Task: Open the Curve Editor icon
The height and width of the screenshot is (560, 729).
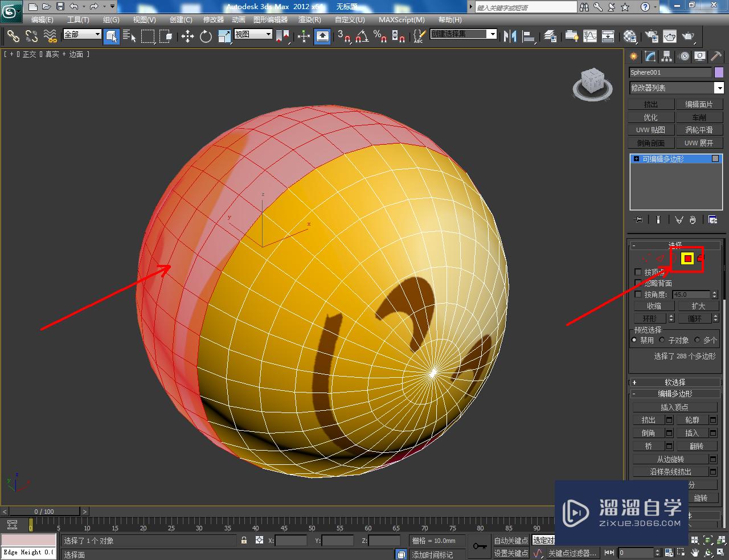Action: click(590, 36)
